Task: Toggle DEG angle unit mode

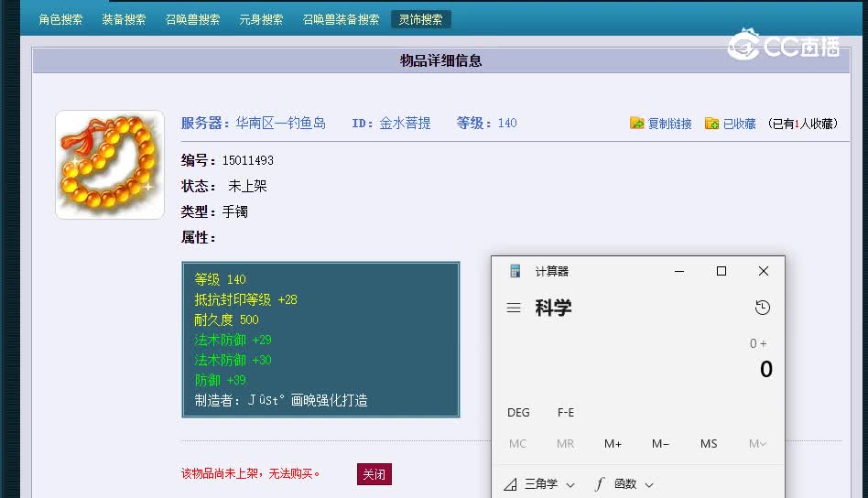Action: pos(518,413)
